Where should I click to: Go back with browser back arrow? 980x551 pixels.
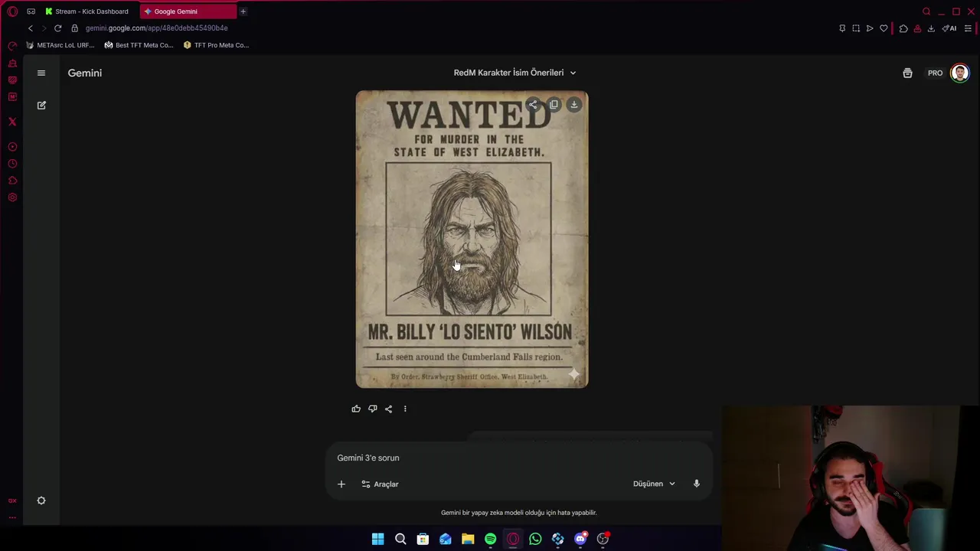(31, 28)
